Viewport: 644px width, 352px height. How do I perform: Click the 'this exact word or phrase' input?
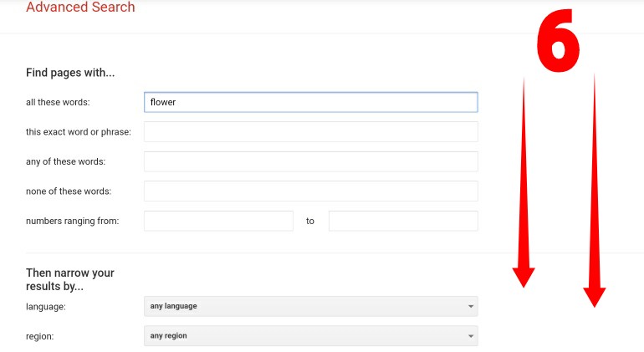click(311, 132)
